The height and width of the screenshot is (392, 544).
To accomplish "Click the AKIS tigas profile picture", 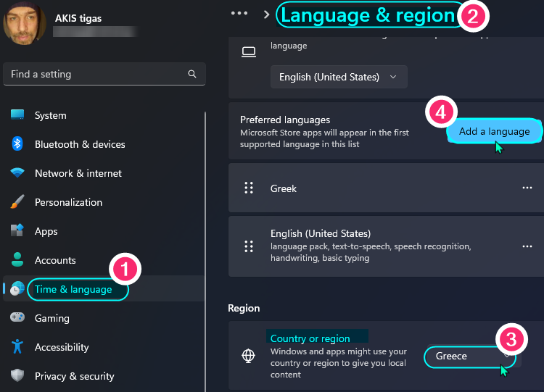I will tap(25, 23).
